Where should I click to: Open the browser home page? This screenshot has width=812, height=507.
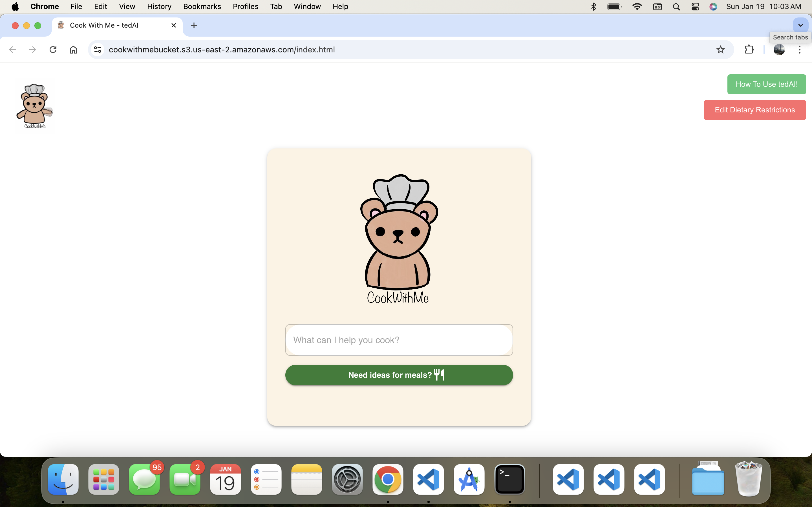[x=73, y=49]
